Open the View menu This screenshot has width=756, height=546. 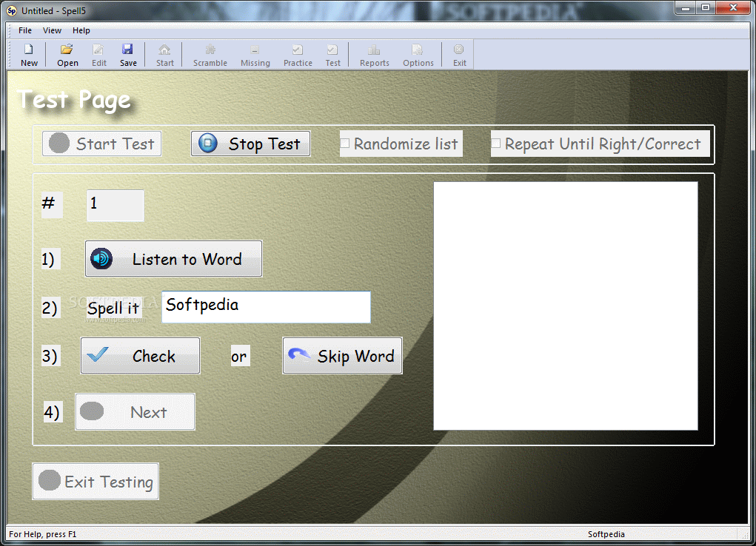(52, 30)
